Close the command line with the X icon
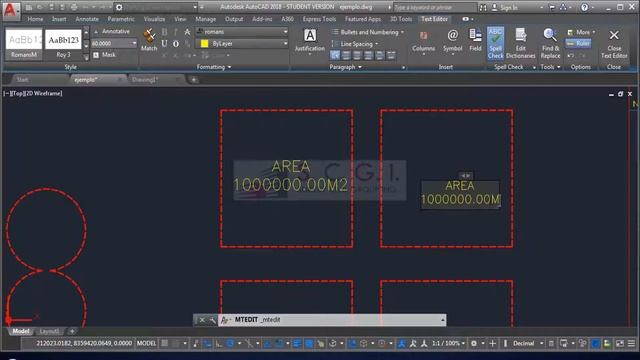Image resolution: width=640 pixels, height=360 pixels. pos(202,320)
